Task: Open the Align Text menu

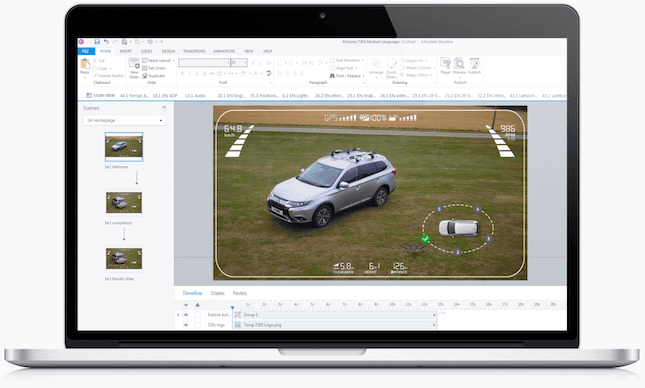Action: (344, 68)
